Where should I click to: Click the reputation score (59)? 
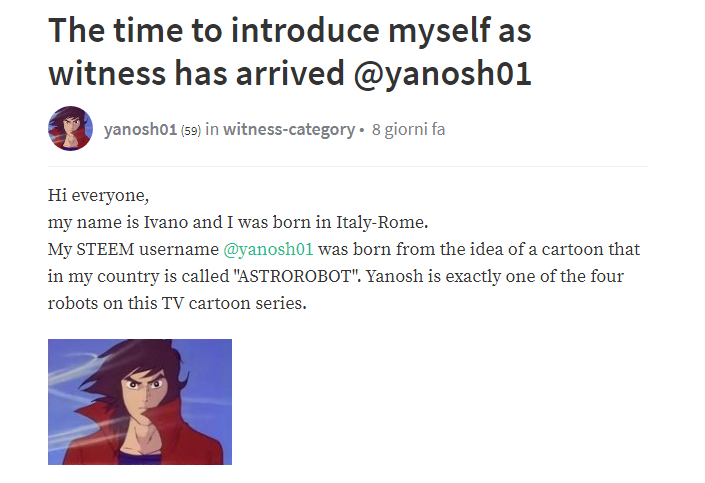(x=190, y=130)
